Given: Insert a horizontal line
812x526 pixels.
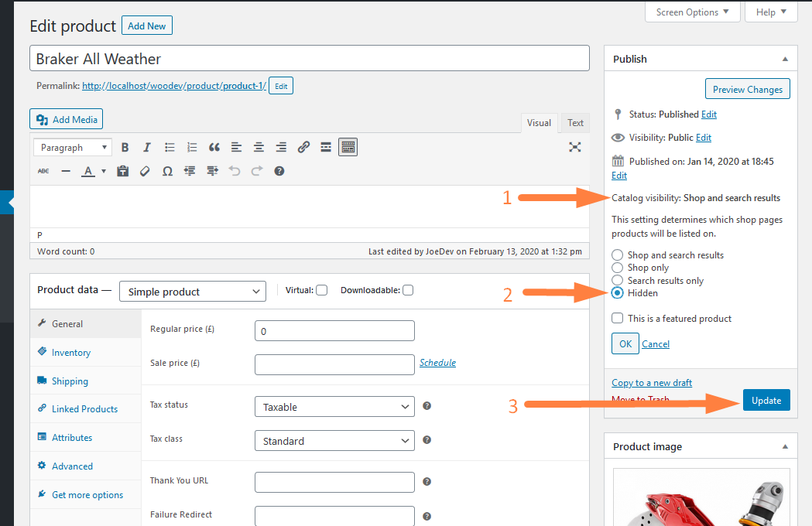Looking at the screenshot, I should tap(66, 171).
